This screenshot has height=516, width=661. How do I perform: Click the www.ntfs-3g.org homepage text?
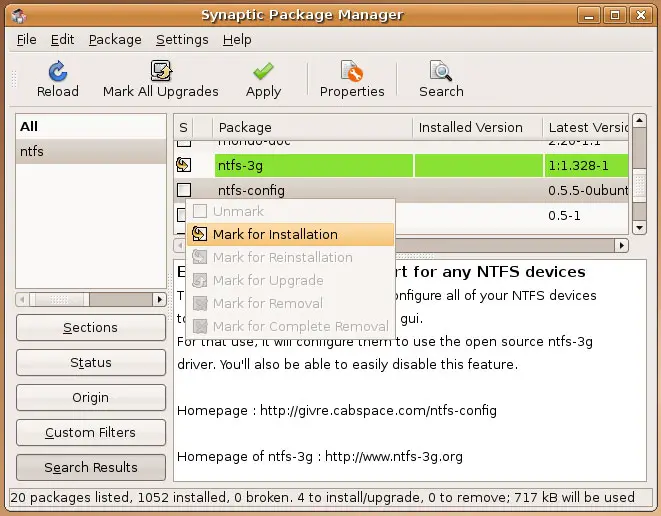click(x=394, y=457)
